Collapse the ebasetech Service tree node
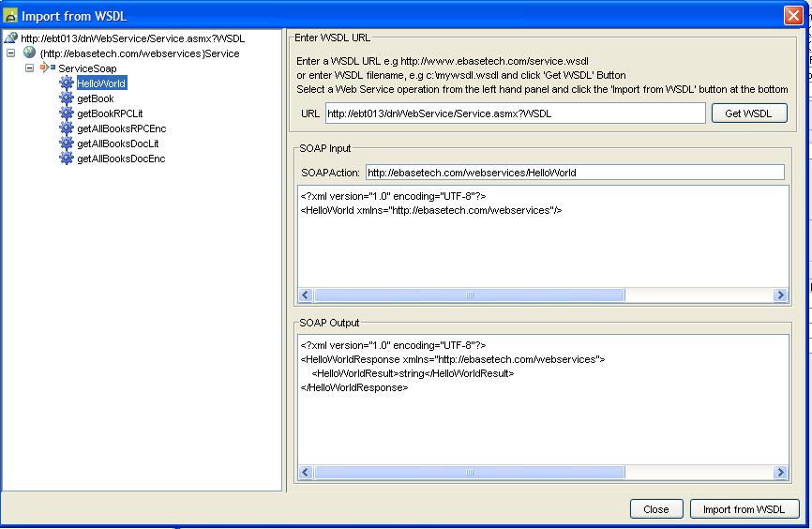 pos(11,53)
